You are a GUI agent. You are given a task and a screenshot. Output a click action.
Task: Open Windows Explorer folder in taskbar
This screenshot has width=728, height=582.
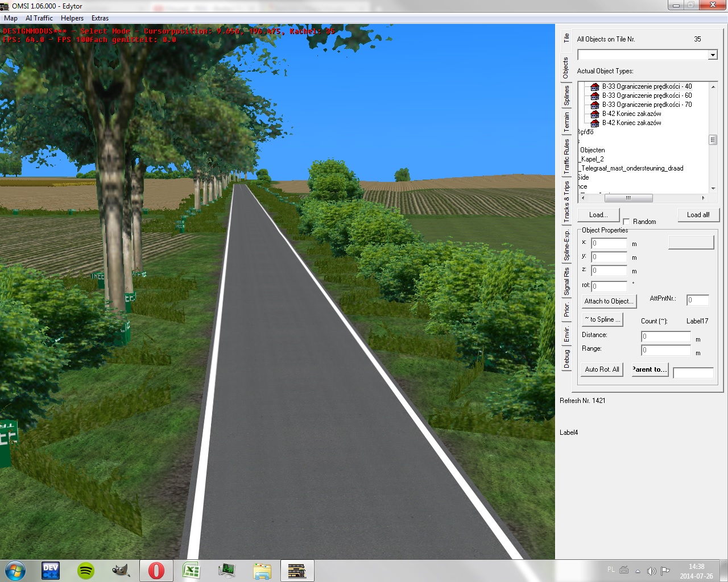pos(262,571)
